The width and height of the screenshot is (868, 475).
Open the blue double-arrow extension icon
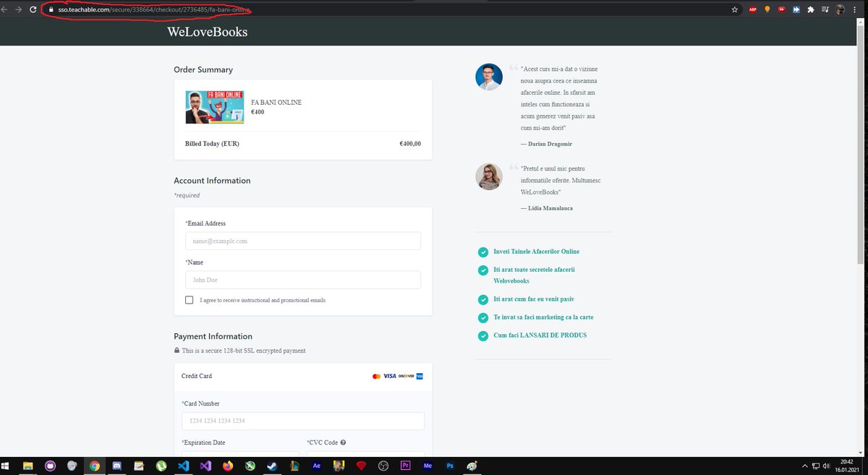(x=796, y=9)
